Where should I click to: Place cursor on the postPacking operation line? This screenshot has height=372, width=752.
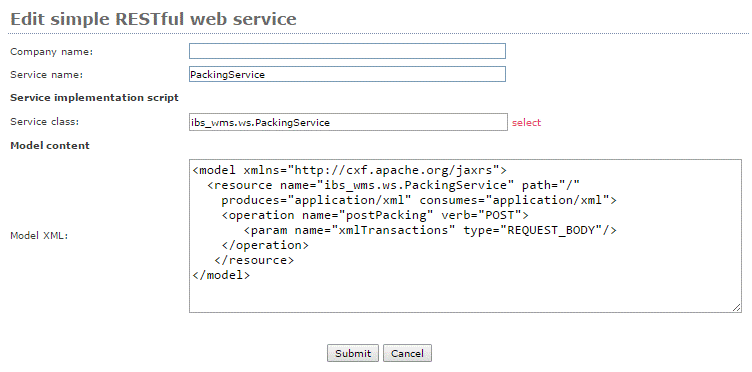point(375,215)
